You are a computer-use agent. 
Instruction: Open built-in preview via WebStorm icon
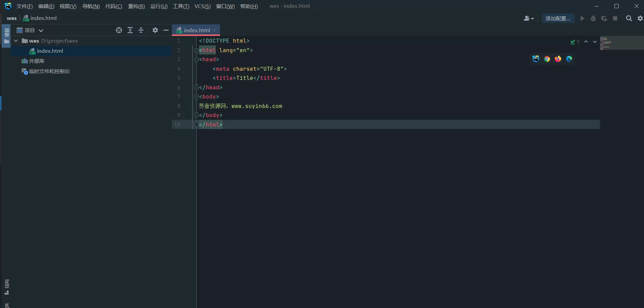click(x=536, y=59)
